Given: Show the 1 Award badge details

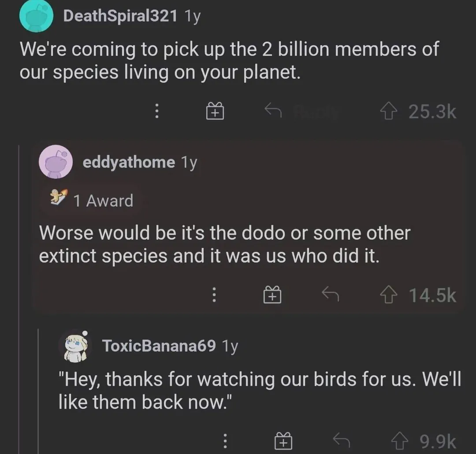Looking at the screenshot, I should (x=93, y=201).
